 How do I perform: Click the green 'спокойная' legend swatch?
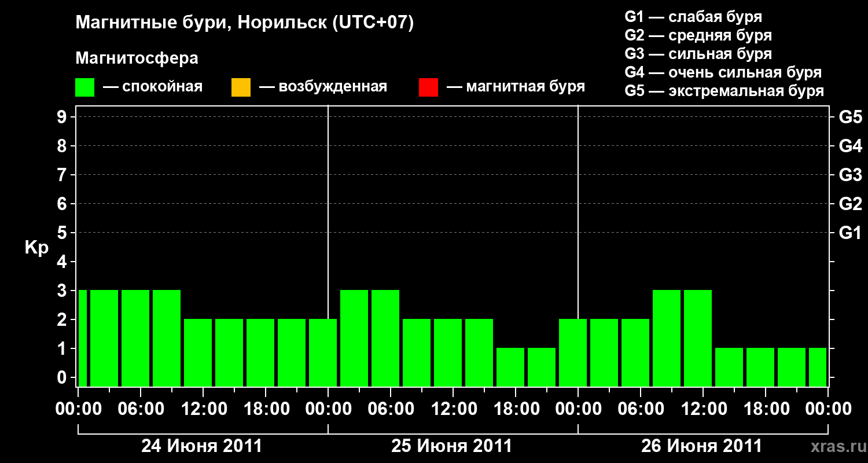(x=85, y=87)
